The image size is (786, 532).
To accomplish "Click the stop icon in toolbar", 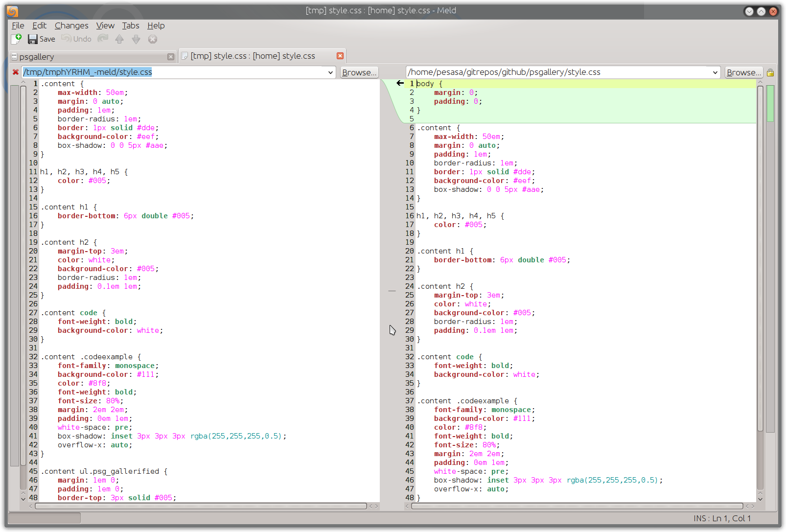I will 153,39.
